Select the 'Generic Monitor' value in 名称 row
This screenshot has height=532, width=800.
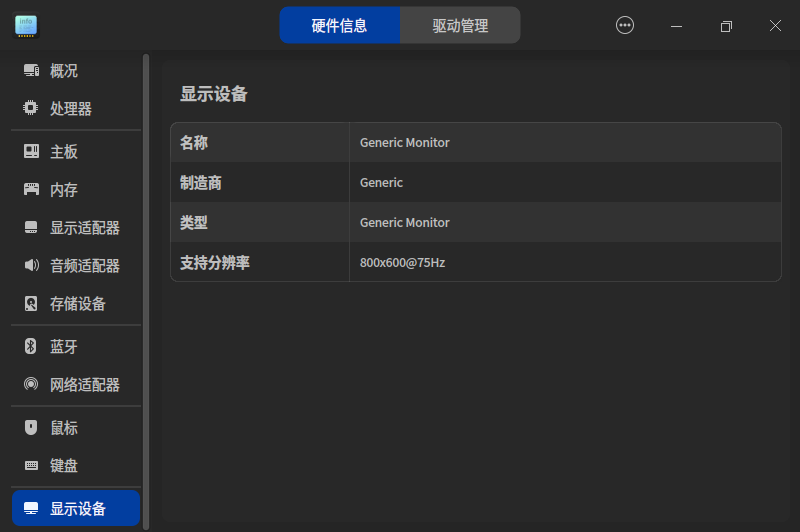tap(405, 142)
